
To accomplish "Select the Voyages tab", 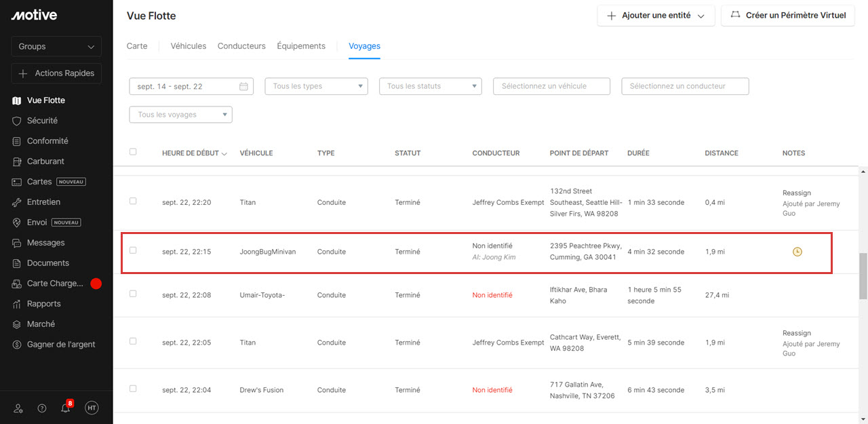I will coord(364,46).
